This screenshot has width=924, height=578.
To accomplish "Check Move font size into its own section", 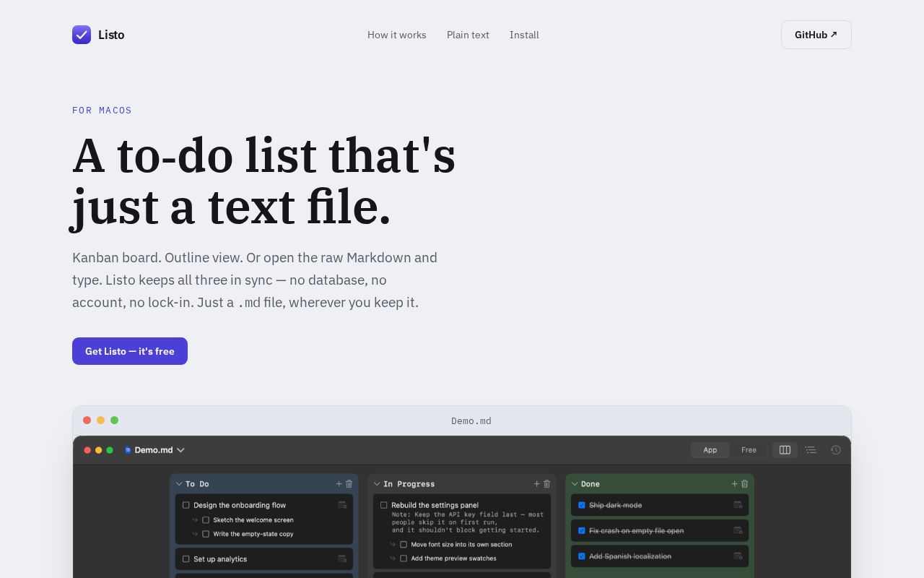I will tap(404, 545).
